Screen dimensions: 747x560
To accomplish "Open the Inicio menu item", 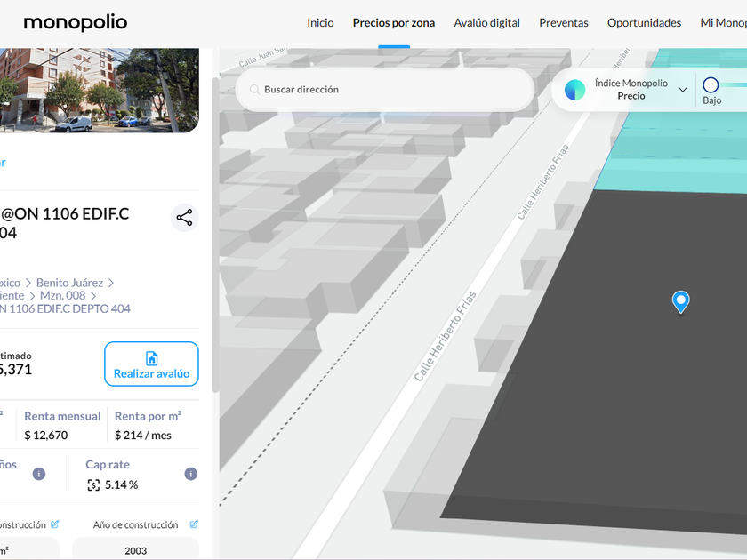I will [320, 23].
